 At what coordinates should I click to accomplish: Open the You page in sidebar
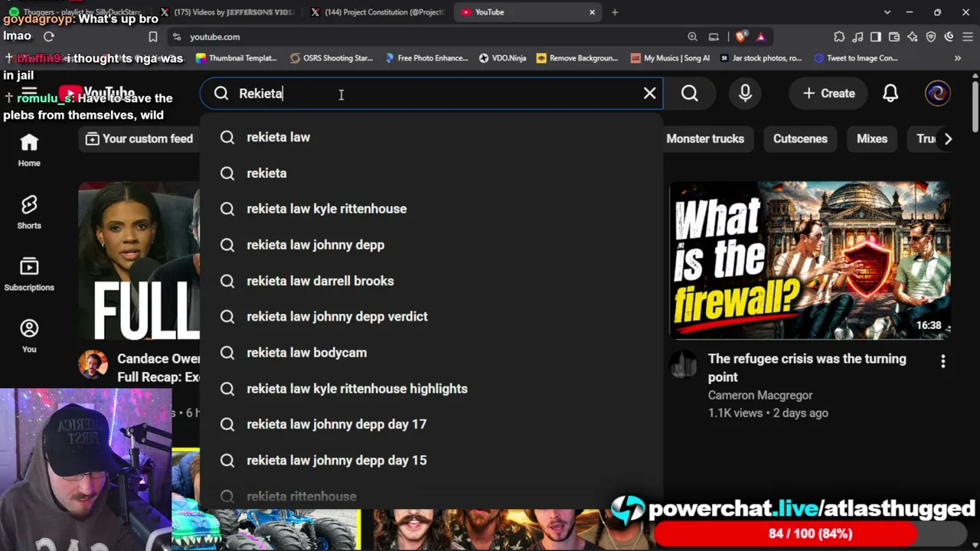[x=29, y=336]
